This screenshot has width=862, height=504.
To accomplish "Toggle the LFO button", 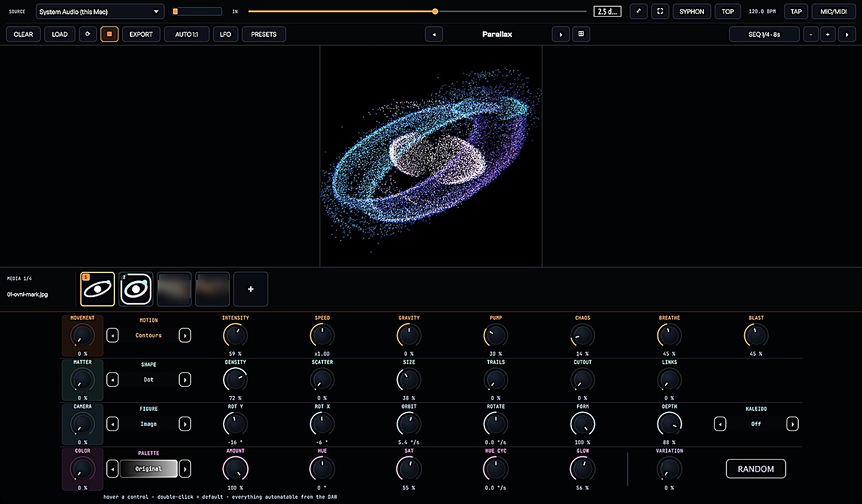I will [x=226, y=34].
